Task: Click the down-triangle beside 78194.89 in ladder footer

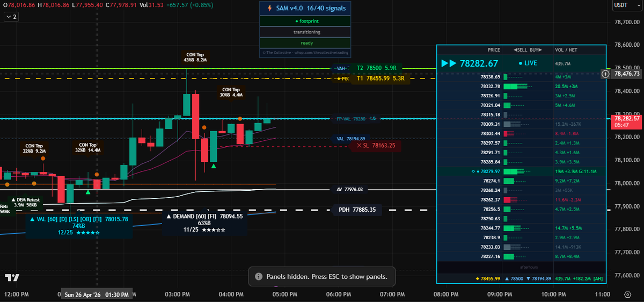Action: [x=530, y=278]
